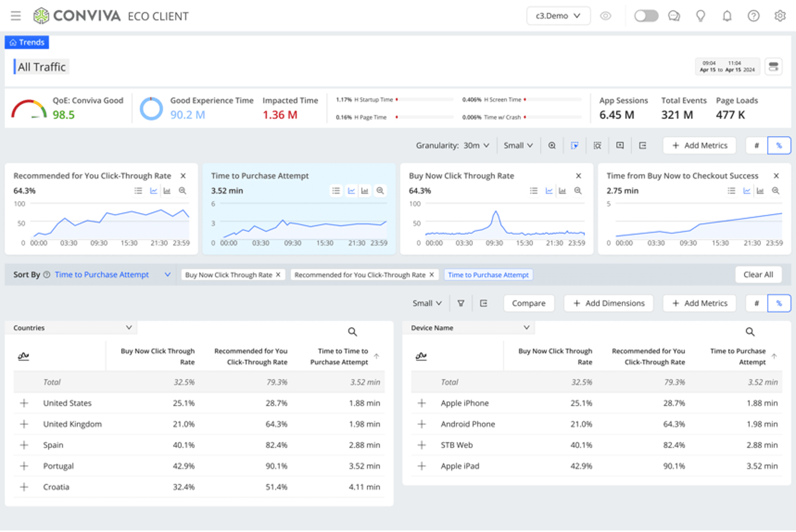Image resolution: width=796 pixels, height=532 pixels.
Task: Toggle the eye visibility icon
Action: coord(606,16)
